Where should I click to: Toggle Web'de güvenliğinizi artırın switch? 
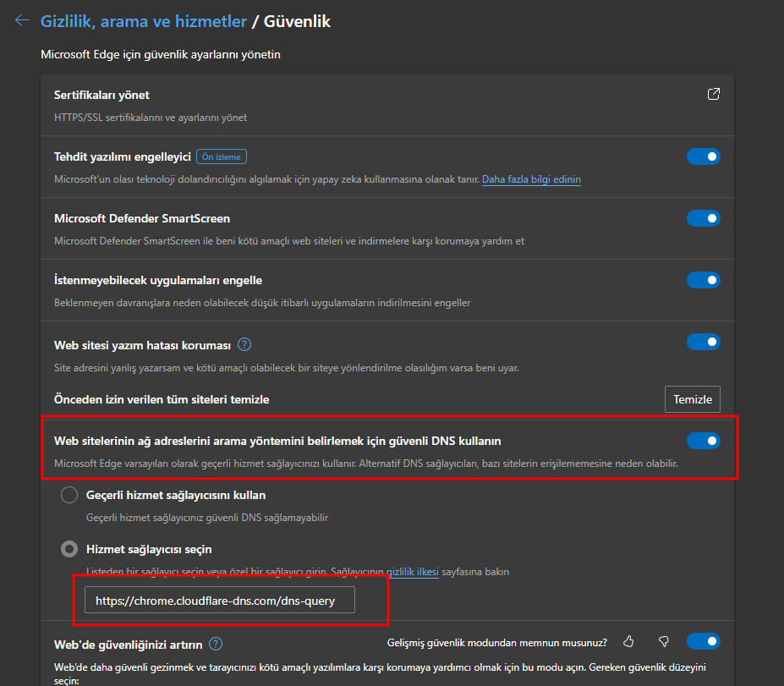(x=703, y=641)
